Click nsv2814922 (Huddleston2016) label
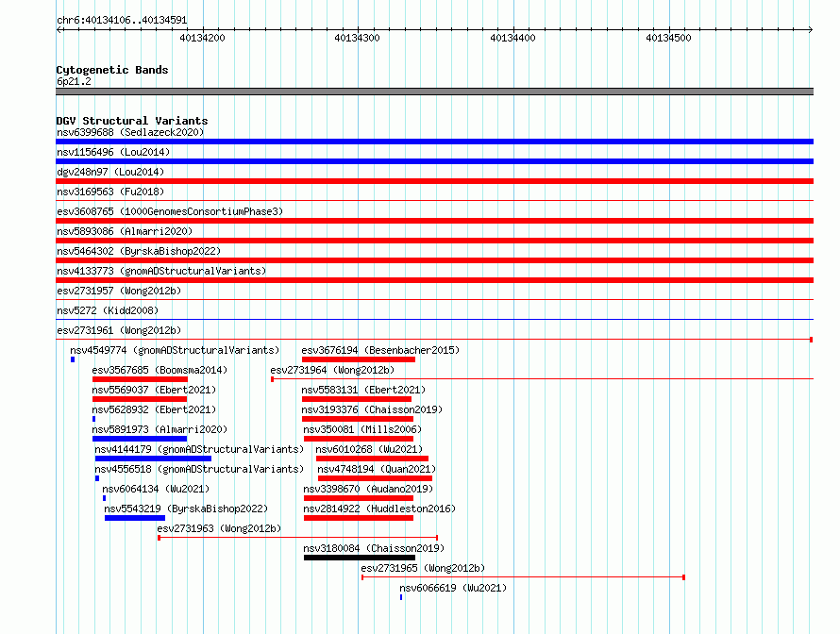Screen dimensions: 840x634 pos(379,509)
